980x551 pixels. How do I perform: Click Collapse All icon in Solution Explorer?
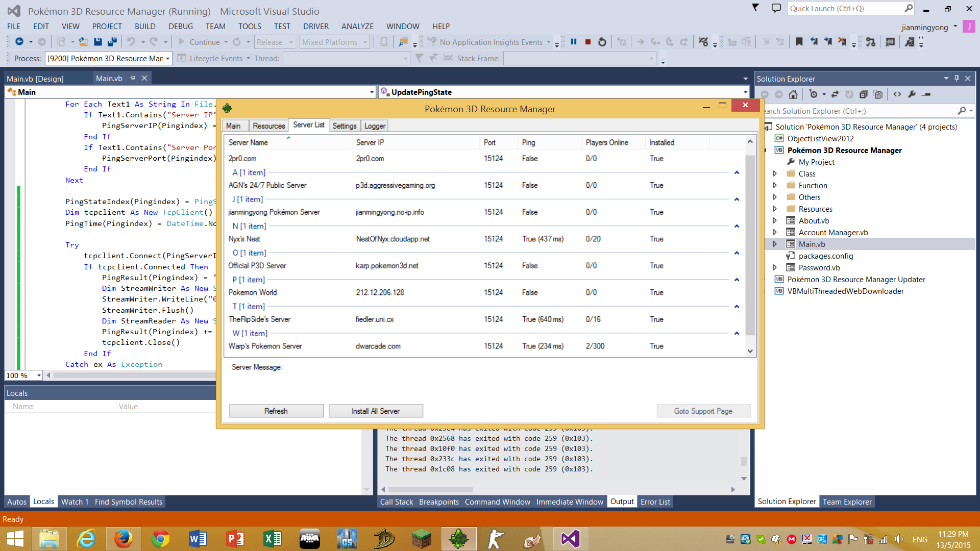click(x=864, y=94)
